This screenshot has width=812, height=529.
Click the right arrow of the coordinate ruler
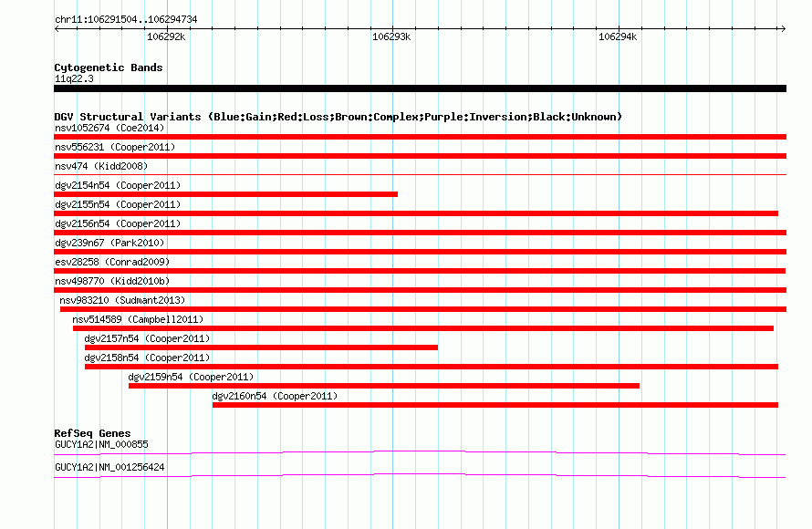tap(784, 29)
